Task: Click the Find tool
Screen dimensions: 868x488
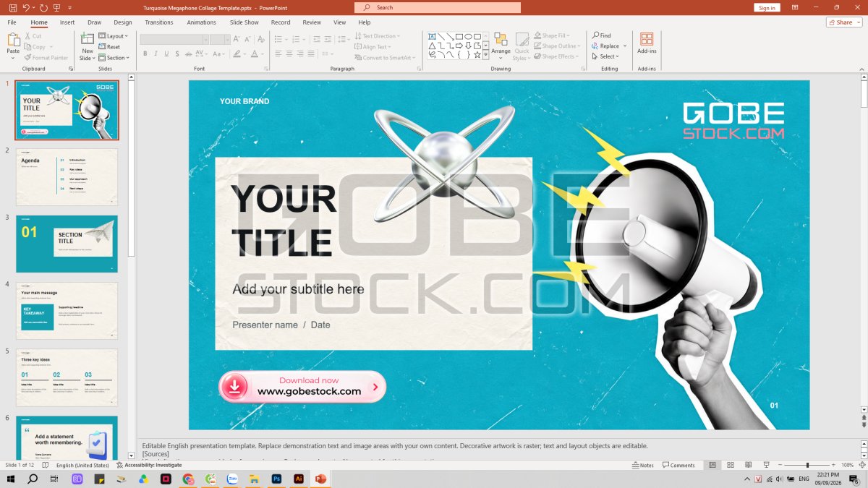Action: (x=601, y=35)
